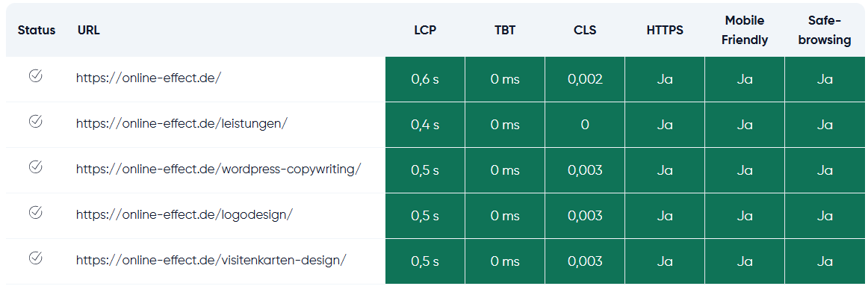
Task: Open the wordpress-copywriting URL link
Action: point(219,169)
